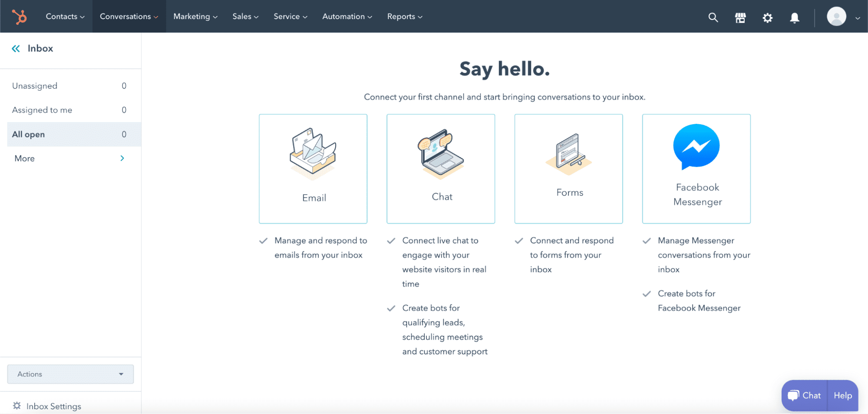This screenshot has width=868, height=414.
Task: Click the Forms document illustration
Action: click(x=569, y=154)
